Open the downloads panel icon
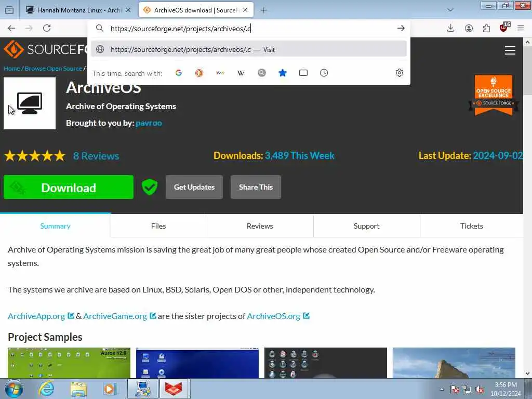The width and height of the screenshot is (532, 399). (x=450, y=28)
